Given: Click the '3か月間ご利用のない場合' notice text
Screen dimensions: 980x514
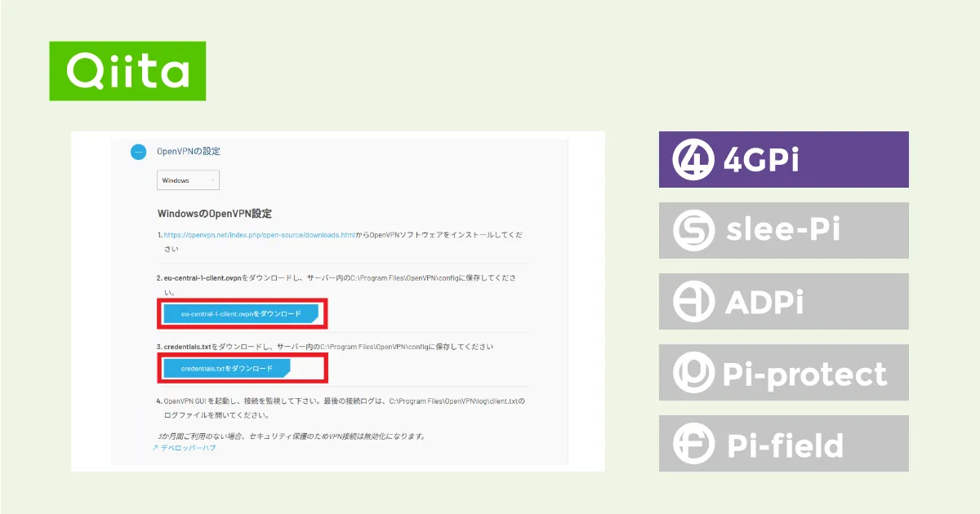Looking at the screenshot, I should pyautogui.click(x=292, y=436).
